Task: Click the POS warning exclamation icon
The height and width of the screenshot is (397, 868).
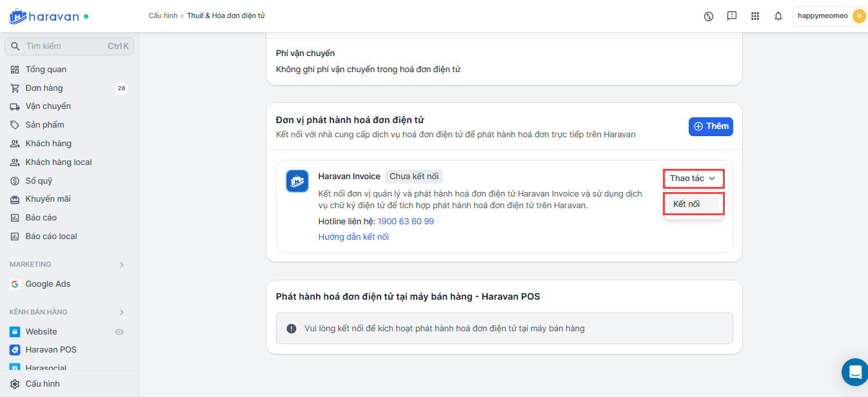Action: point(291,329)
